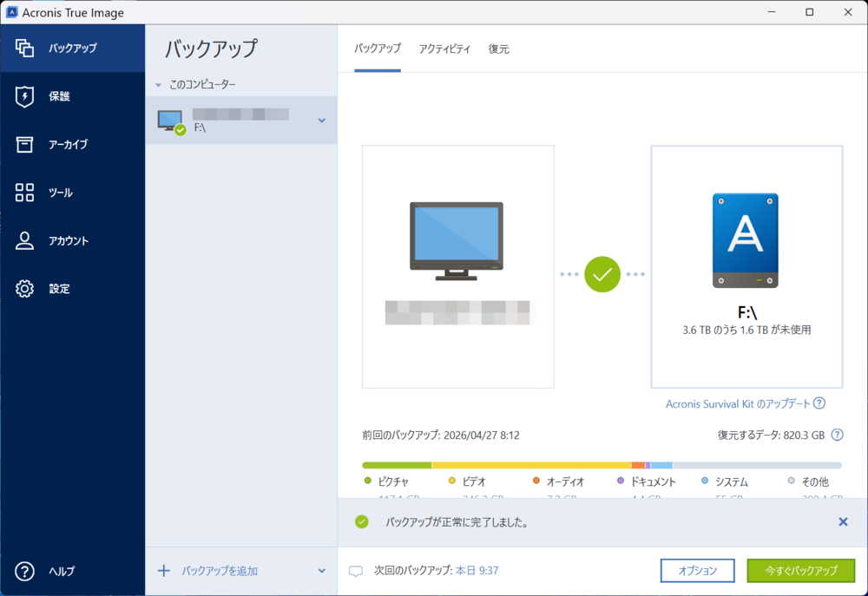
Task: Switch to the 復元 tab
Action: 498,49
